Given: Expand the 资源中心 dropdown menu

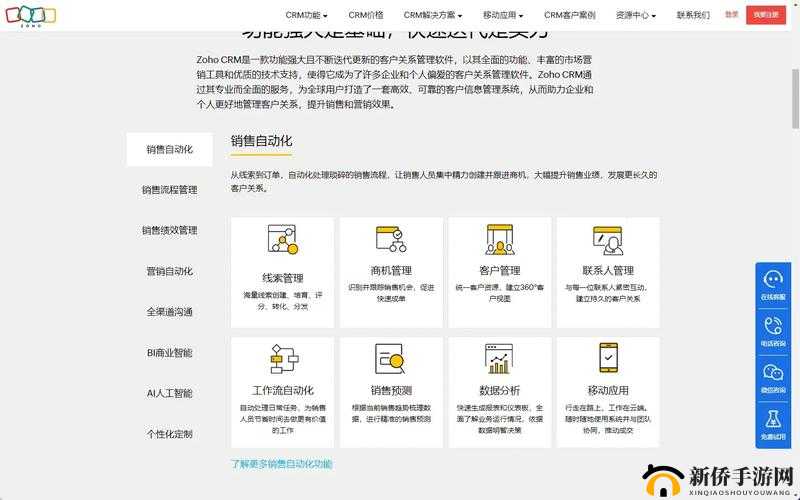Looking at the screenshot, I should pos(635,15).
